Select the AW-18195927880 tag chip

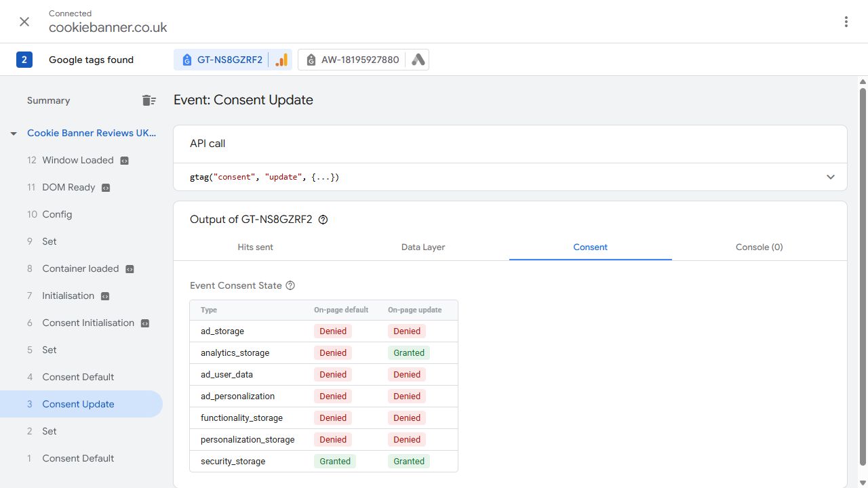363,60
